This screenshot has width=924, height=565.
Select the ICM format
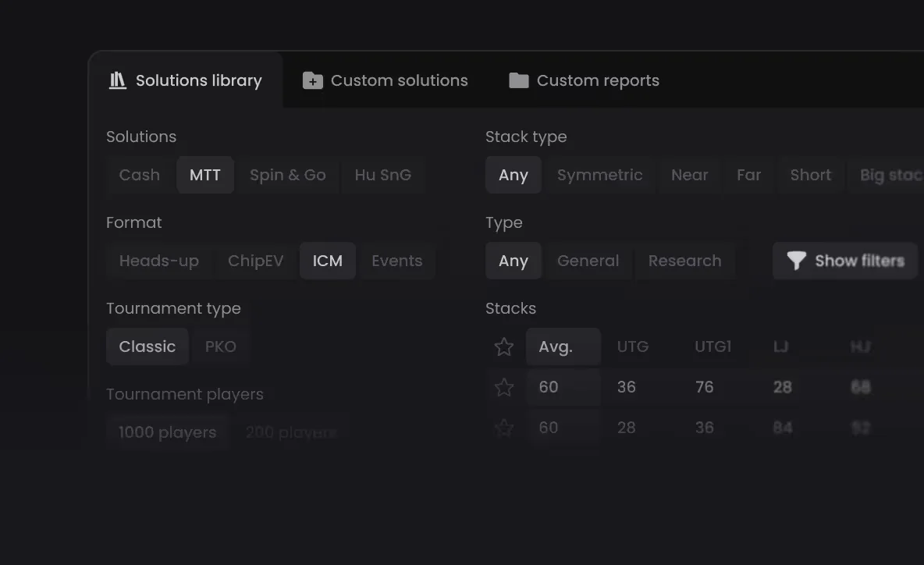(328, 261)
